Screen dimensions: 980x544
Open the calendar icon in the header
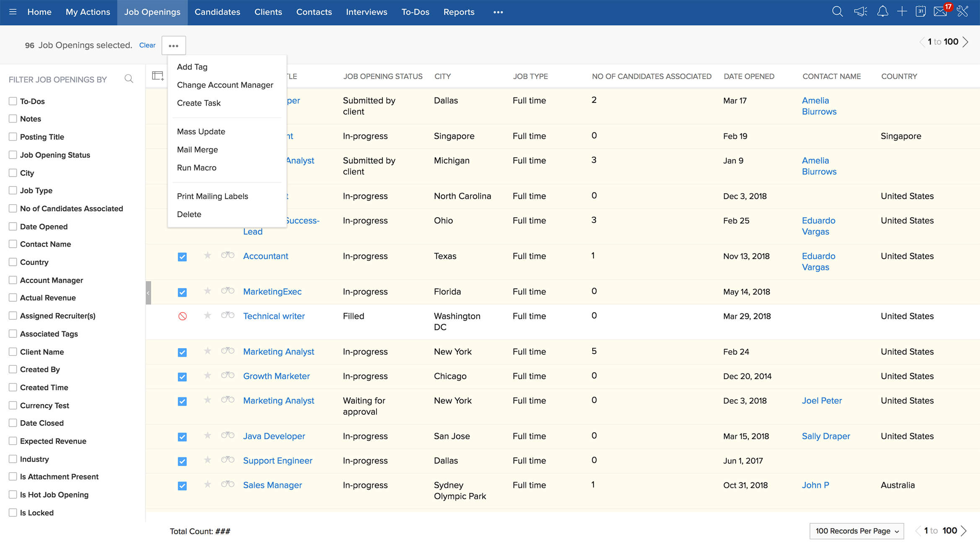[921, 12]
